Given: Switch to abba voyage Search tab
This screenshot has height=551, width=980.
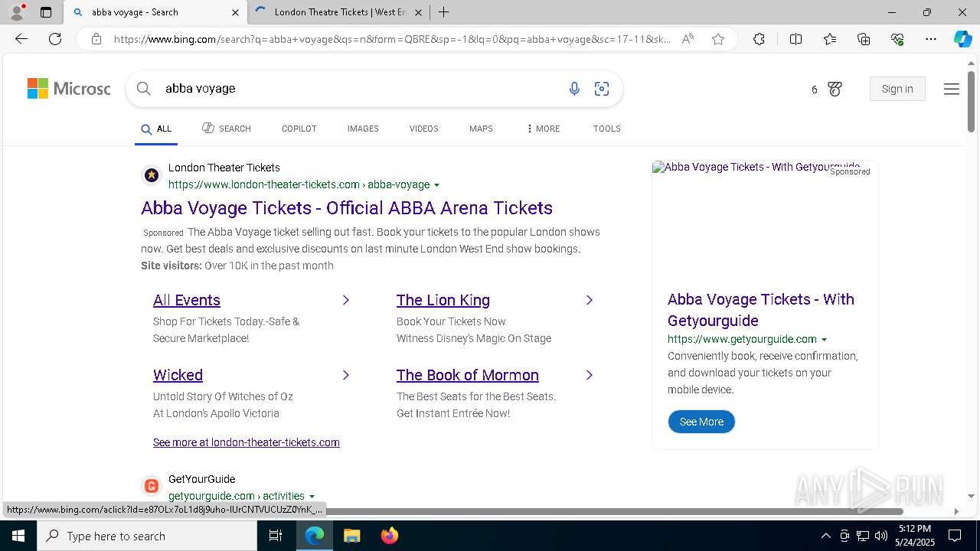Looking at the screenshot, I should [x=156, y=12].
